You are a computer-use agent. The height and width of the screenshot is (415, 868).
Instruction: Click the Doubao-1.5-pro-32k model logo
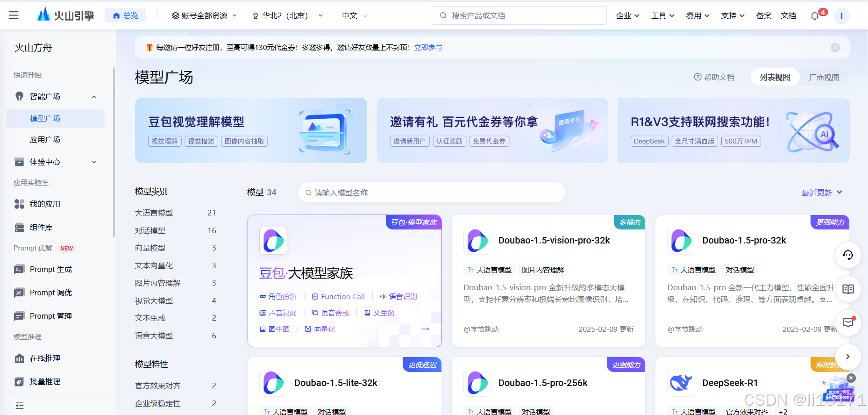[681, 241]
